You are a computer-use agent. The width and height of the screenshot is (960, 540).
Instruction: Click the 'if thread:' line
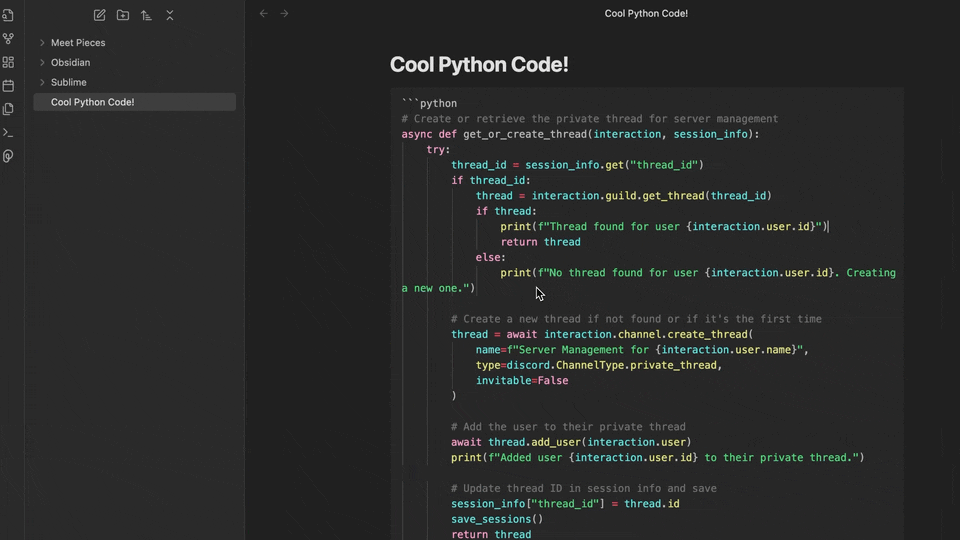point(506,211)
